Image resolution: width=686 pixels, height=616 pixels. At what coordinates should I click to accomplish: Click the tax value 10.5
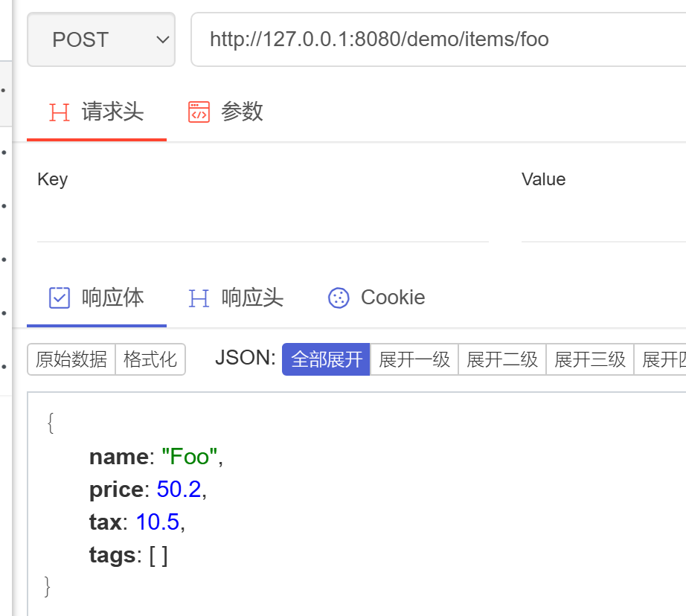pos(158,522)
